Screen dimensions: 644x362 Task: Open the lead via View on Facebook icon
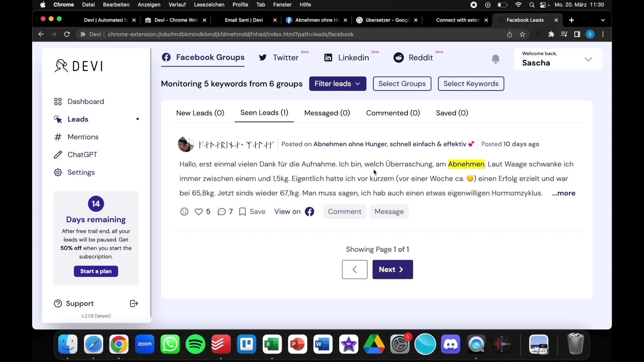pyautogui.click(x=309, y=212)
